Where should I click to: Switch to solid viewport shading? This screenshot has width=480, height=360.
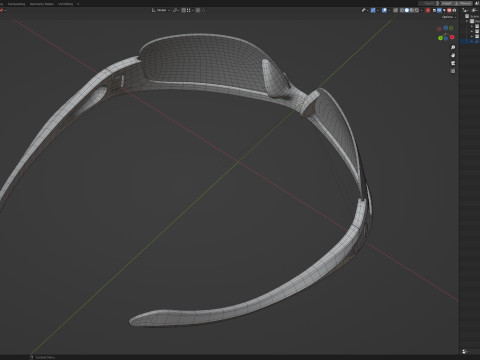(x=407, y=10)
